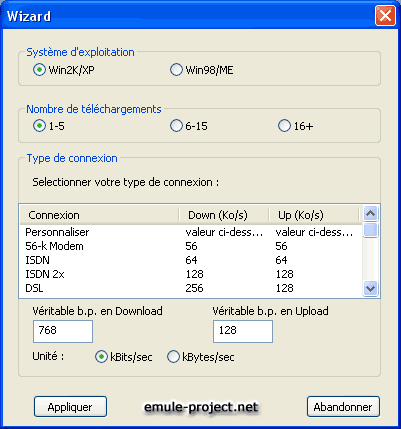Click the Up (Ko/s) column header
This screenshot has width=401, height=429.
[314, 215]
